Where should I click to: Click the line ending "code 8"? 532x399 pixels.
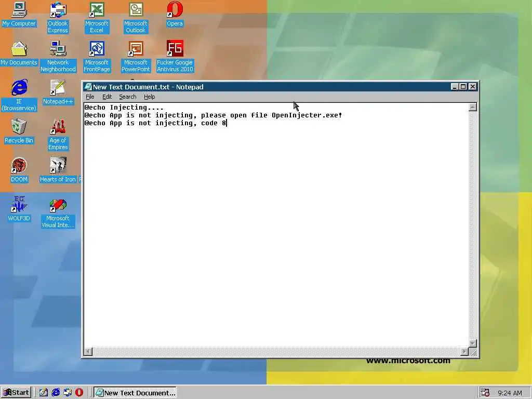(155, 123)
